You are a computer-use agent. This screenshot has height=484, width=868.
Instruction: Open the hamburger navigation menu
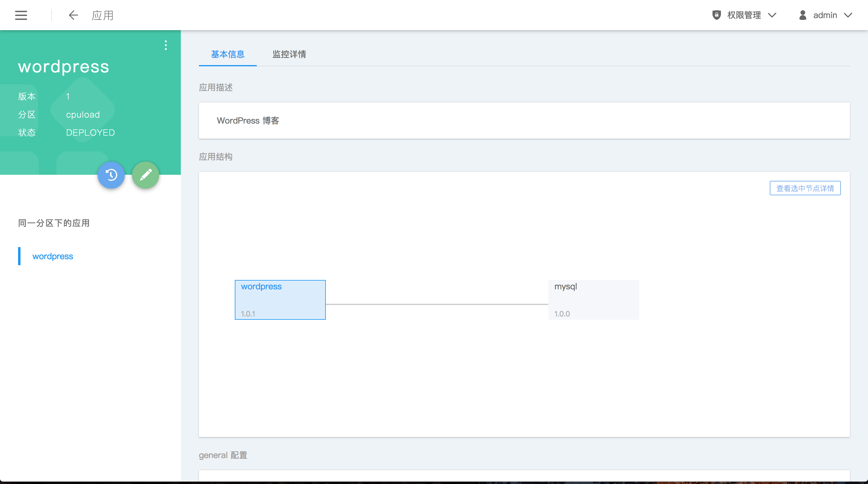pos(21,15)
